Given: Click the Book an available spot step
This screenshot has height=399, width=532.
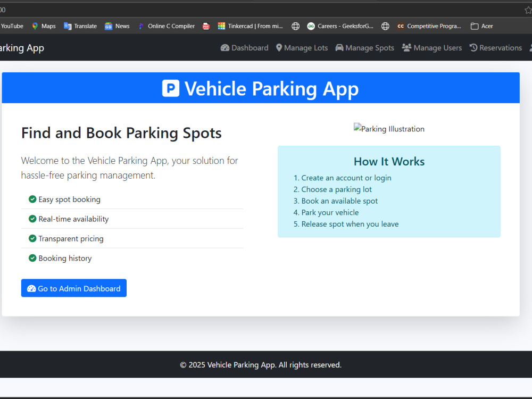Looking at the screenshot, I should (339, 201).
